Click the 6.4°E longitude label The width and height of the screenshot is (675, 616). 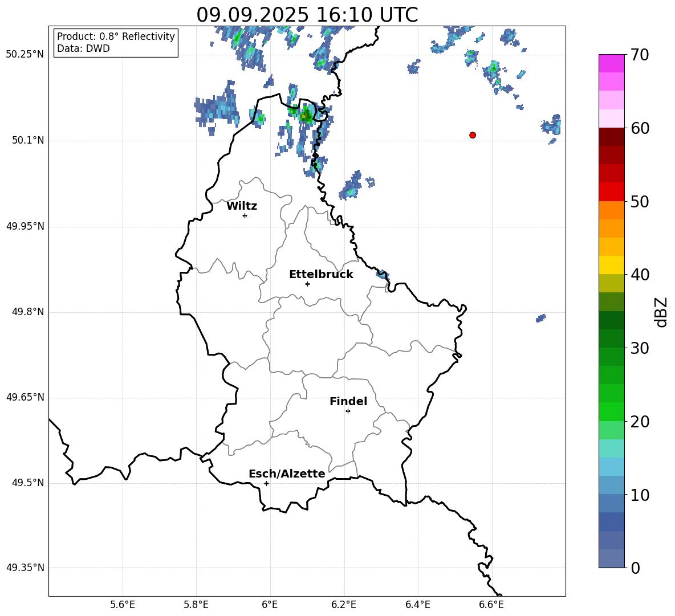[417, 605]
